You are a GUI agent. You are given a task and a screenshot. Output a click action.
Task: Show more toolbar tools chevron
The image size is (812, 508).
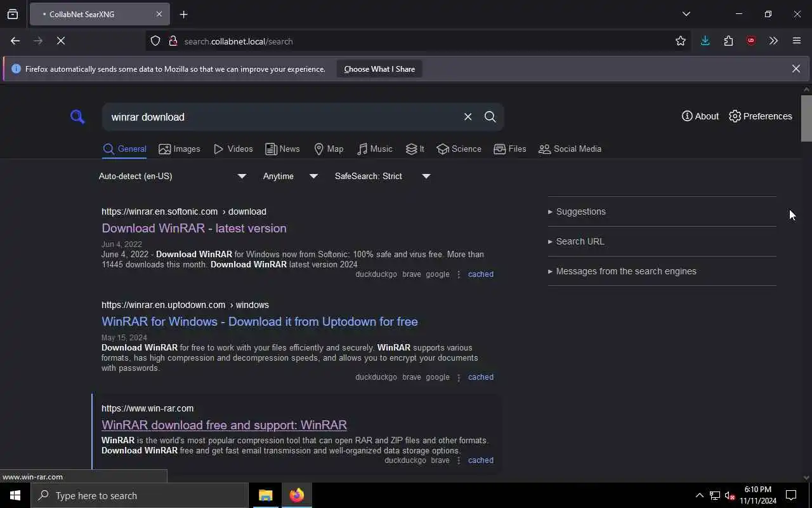pyautogui.click(x=773, y=41)
